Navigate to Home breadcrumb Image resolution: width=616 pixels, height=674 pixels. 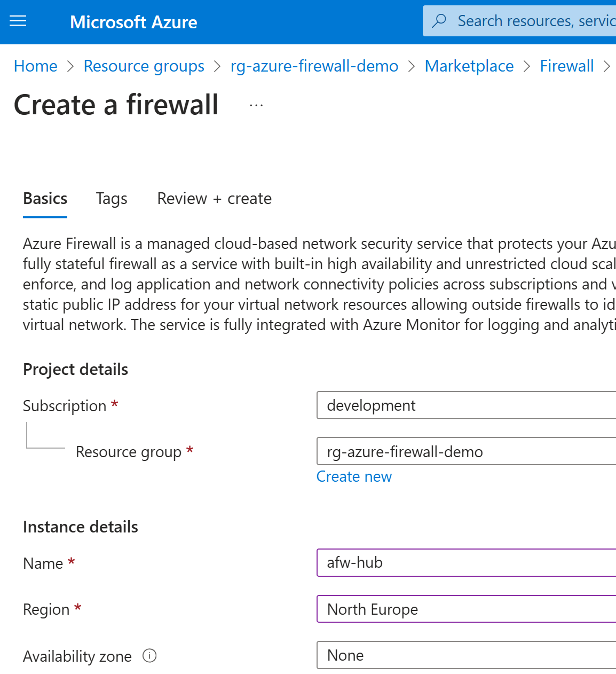pos(36,66)
